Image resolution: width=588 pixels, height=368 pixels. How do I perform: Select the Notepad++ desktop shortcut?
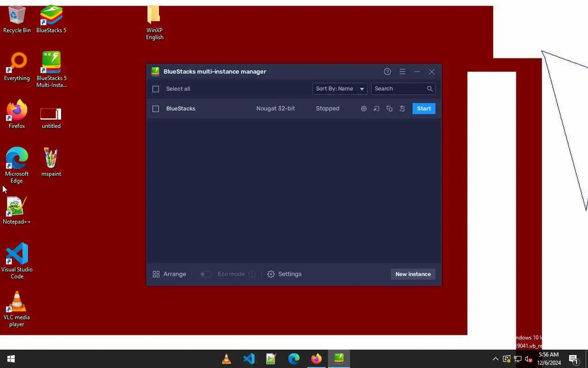coord(17,211)
